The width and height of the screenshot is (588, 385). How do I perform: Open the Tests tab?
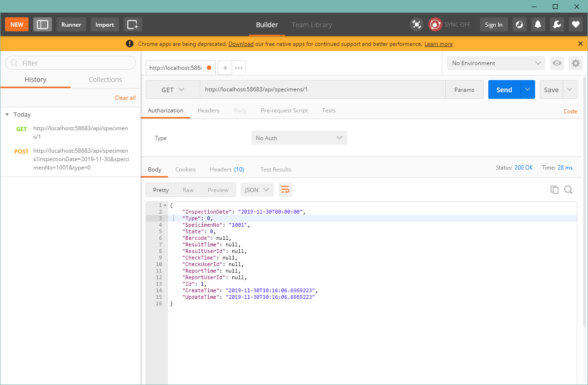(329, 111)
